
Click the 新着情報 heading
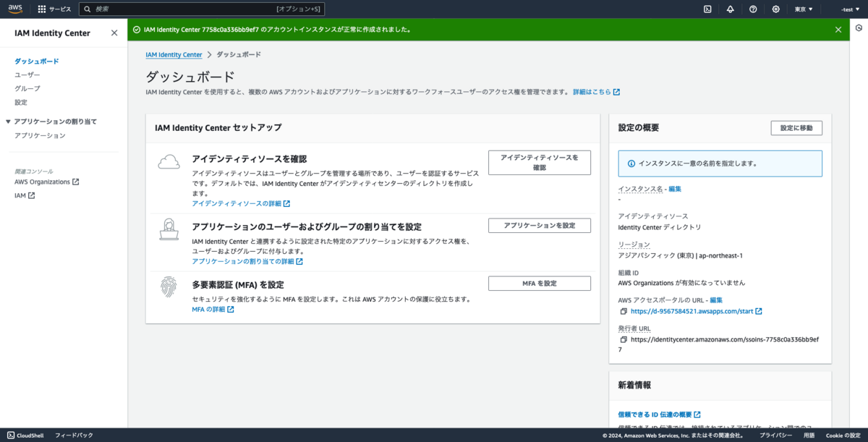pyautogui.click(x=634, y=386)
